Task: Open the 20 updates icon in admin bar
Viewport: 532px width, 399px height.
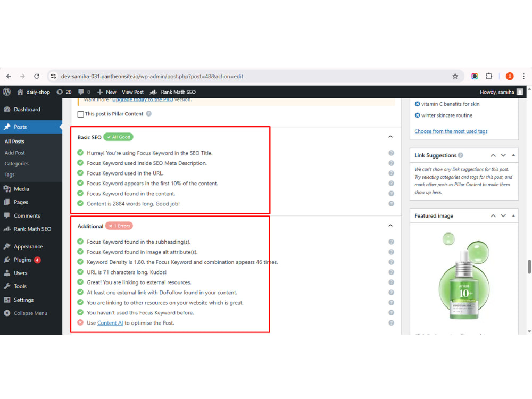Action: (64, 92)
